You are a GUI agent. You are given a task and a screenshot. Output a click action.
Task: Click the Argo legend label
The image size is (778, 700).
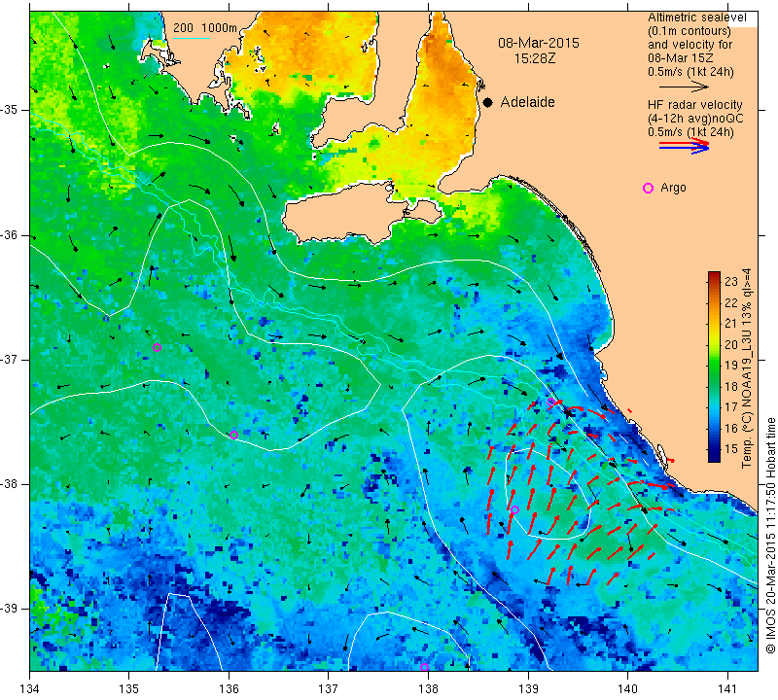pyautogui.click(x=673, y=188)
